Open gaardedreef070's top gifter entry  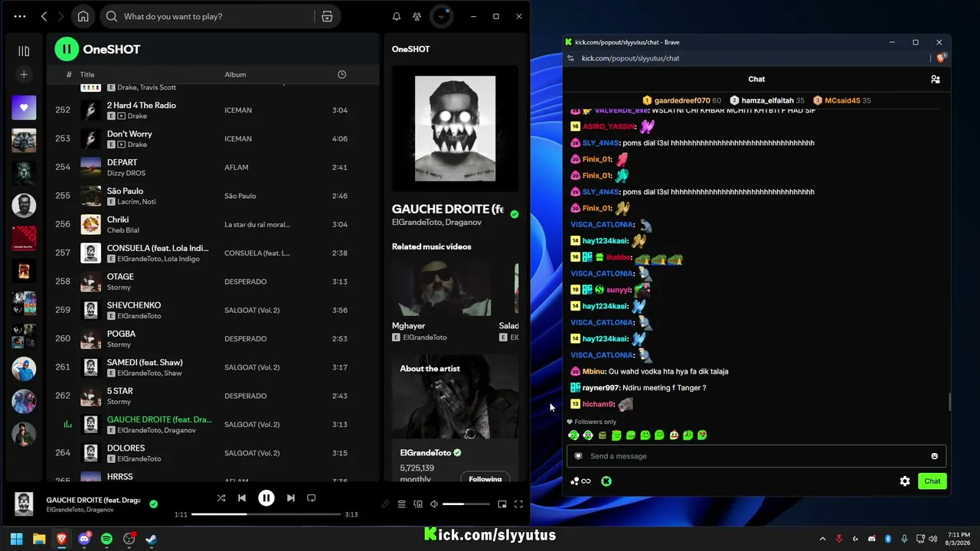coord(681,100)
